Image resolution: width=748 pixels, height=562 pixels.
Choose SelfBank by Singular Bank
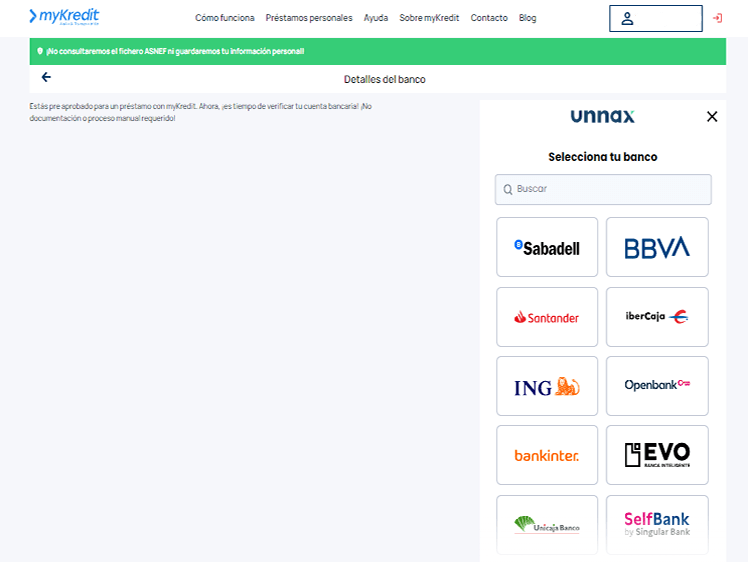click(657, 525)
